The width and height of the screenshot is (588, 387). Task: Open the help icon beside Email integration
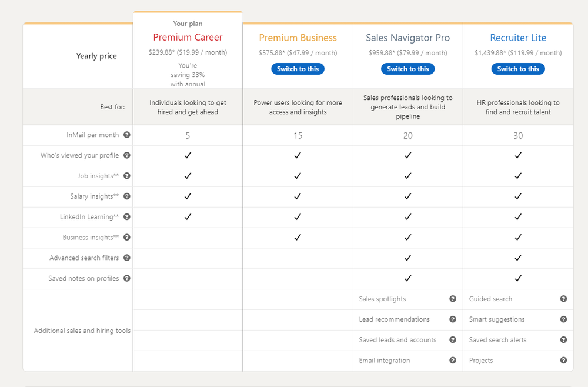click(453, 361)
